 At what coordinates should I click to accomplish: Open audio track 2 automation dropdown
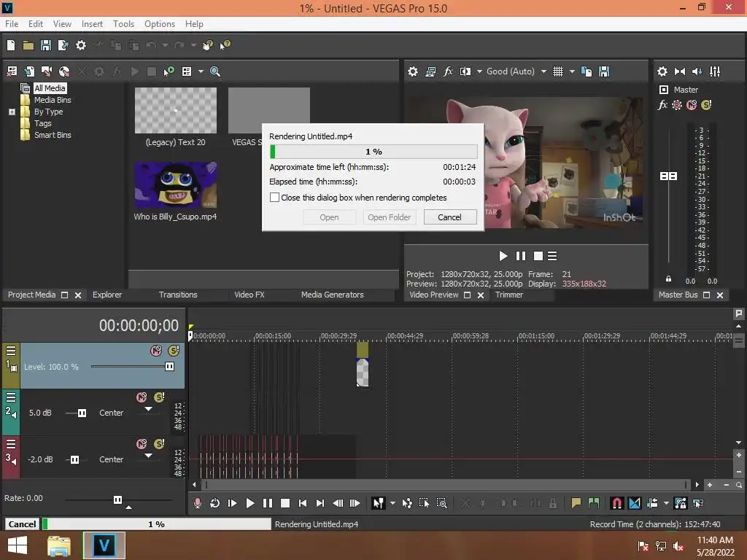148,409
